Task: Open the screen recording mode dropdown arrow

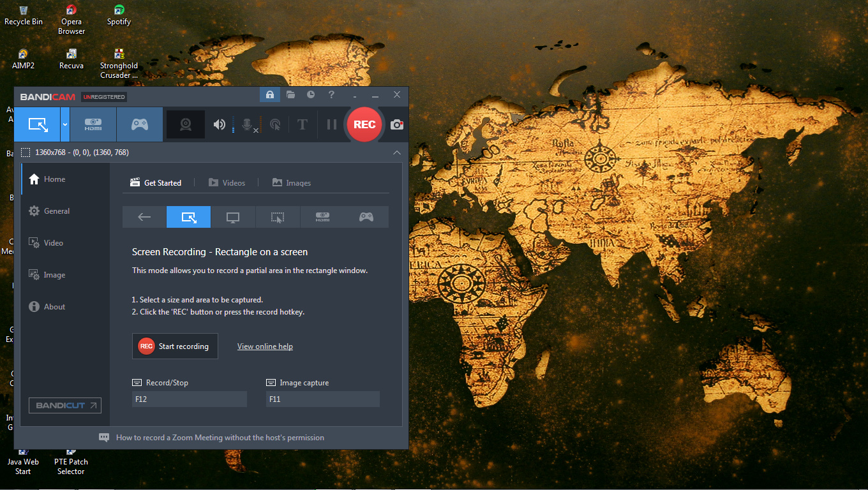Action: click(65, 124)
